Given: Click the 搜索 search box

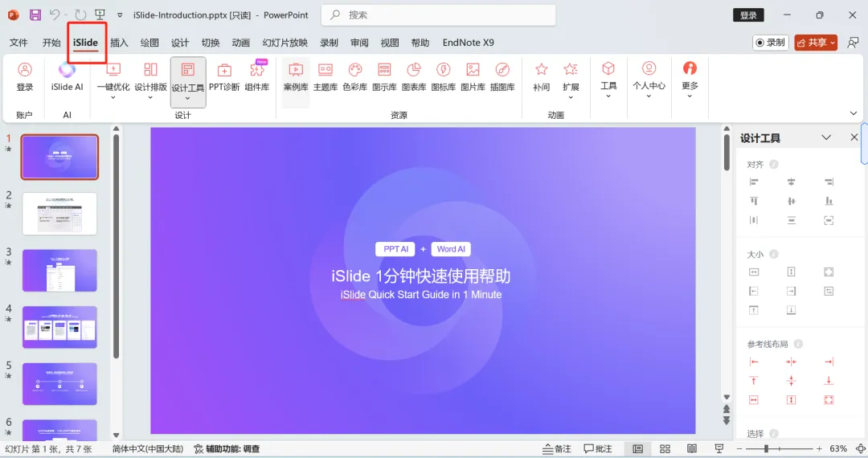Looking at the screenshot, I should 439,15.
